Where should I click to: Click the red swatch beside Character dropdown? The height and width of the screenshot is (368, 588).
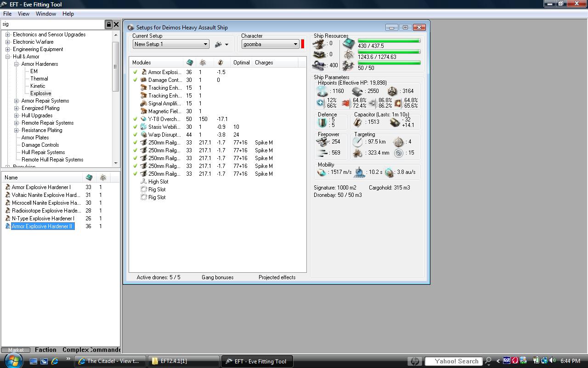pos(303,44)
